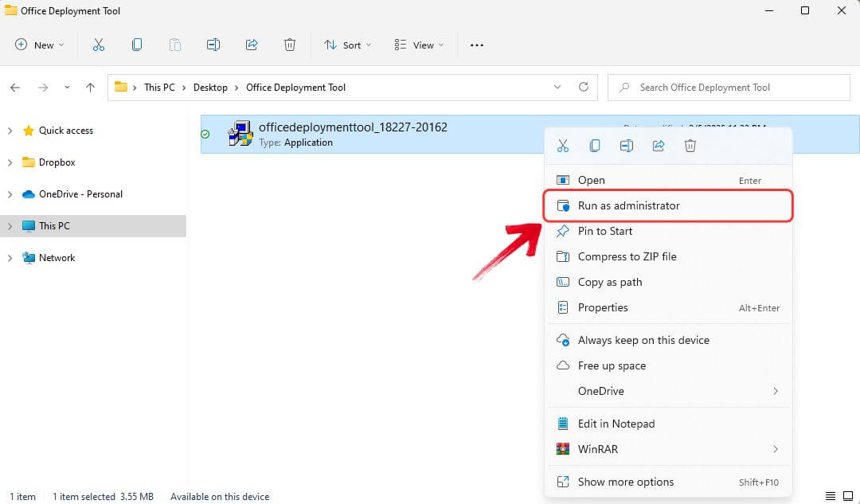Go back with the back arrow
Screen dimensions: 860x504
coord(15,88)
